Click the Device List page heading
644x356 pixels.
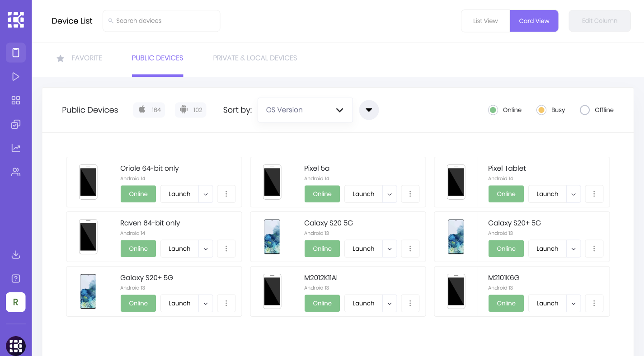[x=72, y=21]
